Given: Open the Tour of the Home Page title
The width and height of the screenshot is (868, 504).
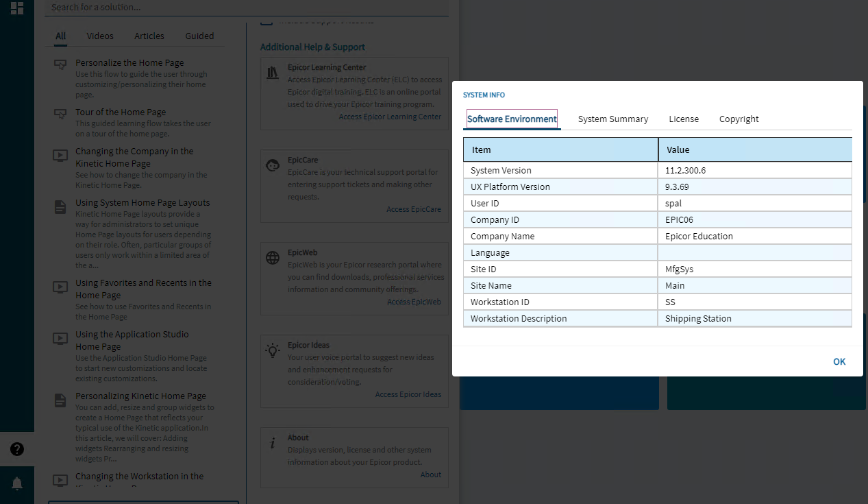Looking at the screenshot, I should 121,112.
